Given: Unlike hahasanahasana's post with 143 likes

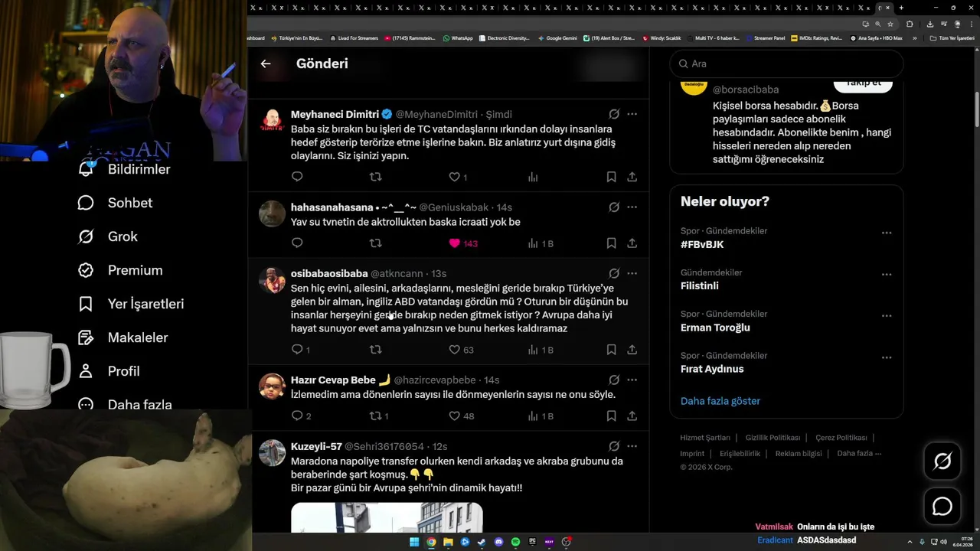Looking at the screenshot, I should 454,243.
